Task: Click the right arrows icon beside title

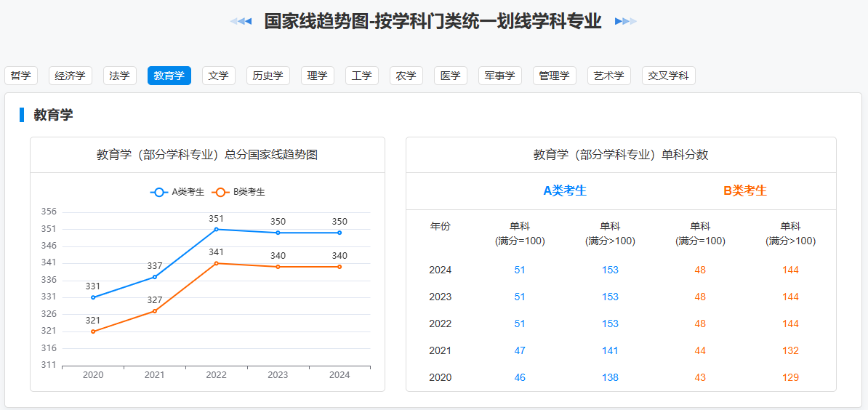Action: [625, 21]
